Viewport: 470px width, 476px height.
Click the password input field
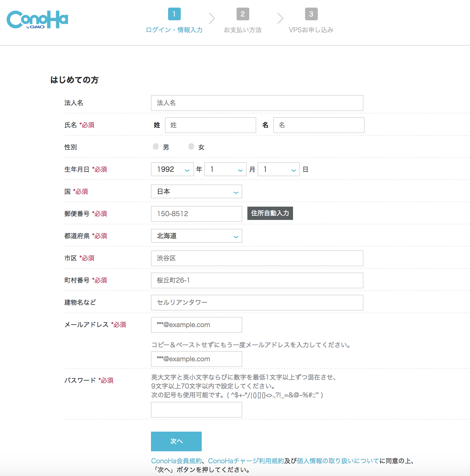[x=196, y=410]
